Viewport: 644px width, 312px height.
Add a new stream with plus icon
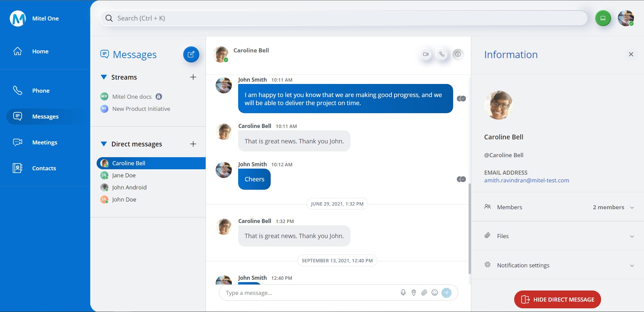(x=193, y=77)
